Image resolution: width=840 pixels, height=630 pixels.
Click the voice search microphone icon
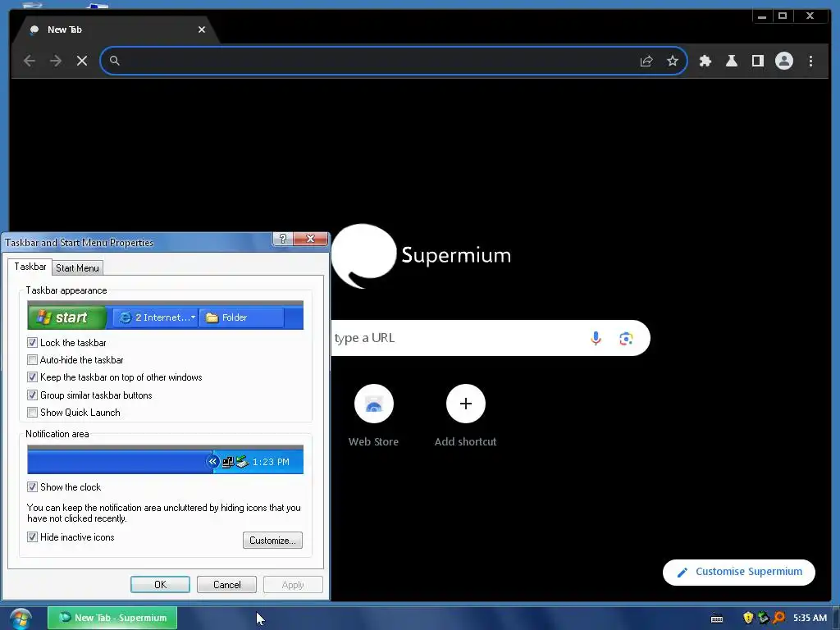tap(596, 338)
